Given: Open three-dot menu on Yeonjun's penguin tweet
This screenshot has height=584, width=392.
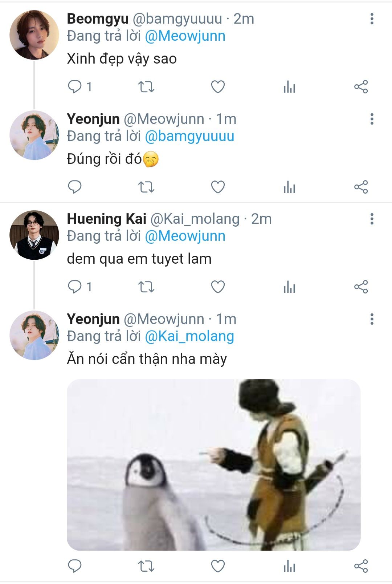Looking at the screenshot, I should point(372,319).
